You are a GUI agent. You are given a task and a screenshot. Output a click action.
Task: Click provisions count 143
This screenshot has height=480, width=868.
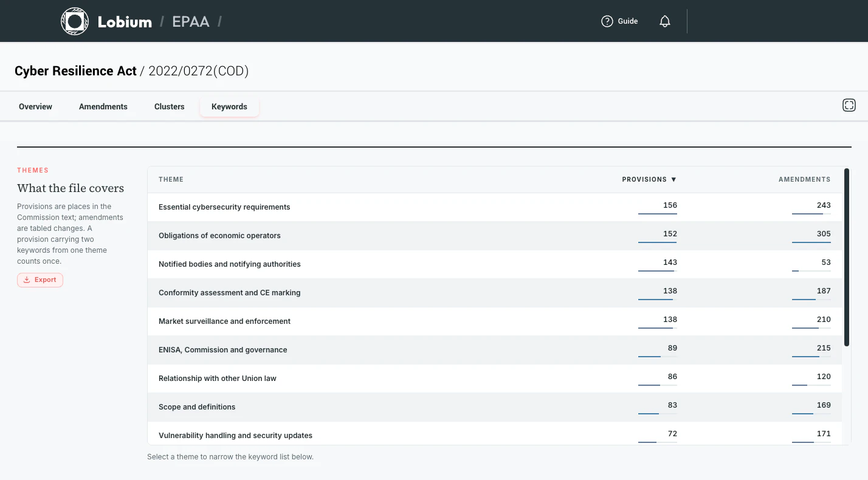point(670,262)
